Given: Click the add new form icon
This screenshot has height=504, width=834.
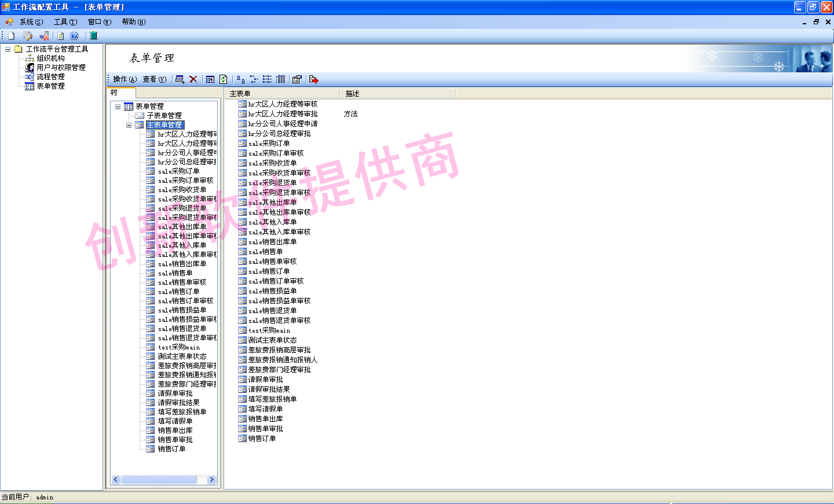Looking at the screenshot, I should click(x=180, y=79).
